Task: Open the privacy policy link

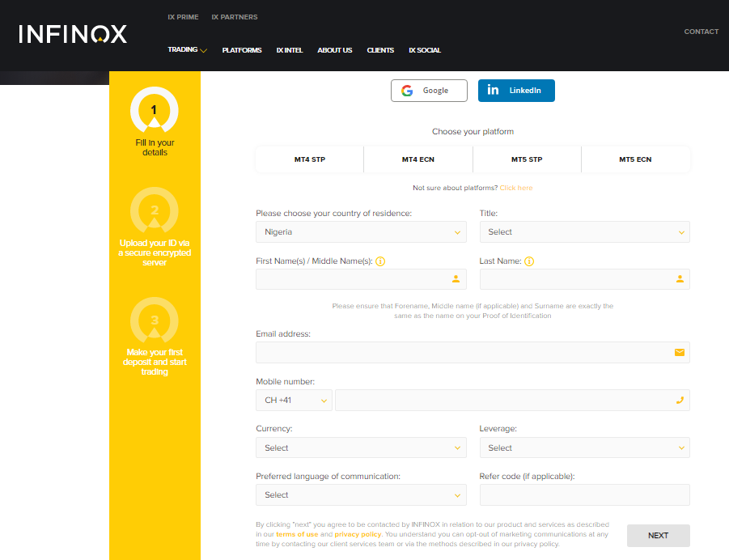Action: (358, 534)
